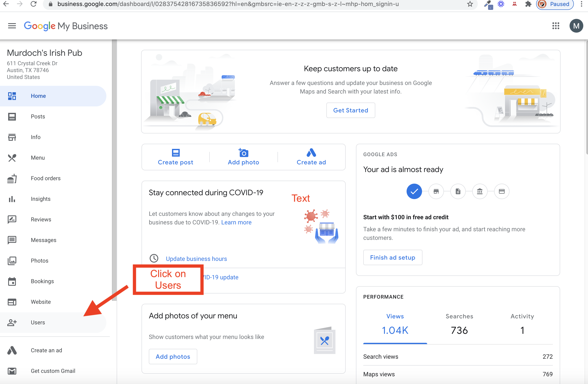Click the Get Started button
The width and height of the screenshot is (588, 384).
pyautogui.click(x=350, y=110)
